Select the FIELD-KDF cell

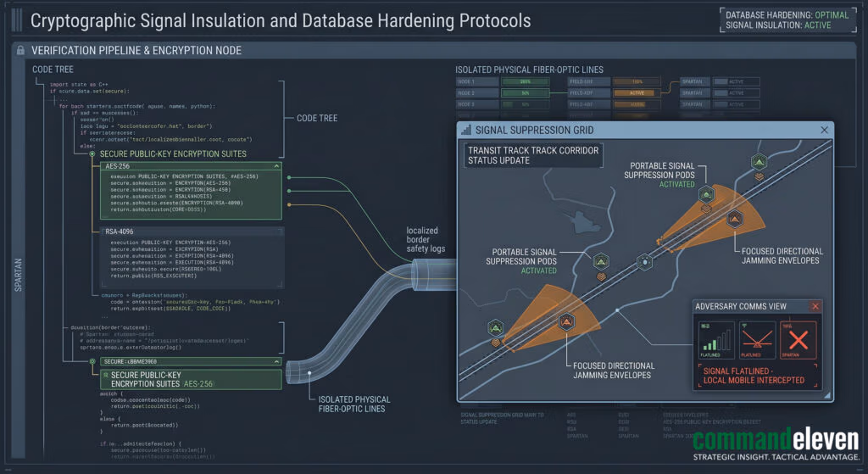click(x=588, y=93)
